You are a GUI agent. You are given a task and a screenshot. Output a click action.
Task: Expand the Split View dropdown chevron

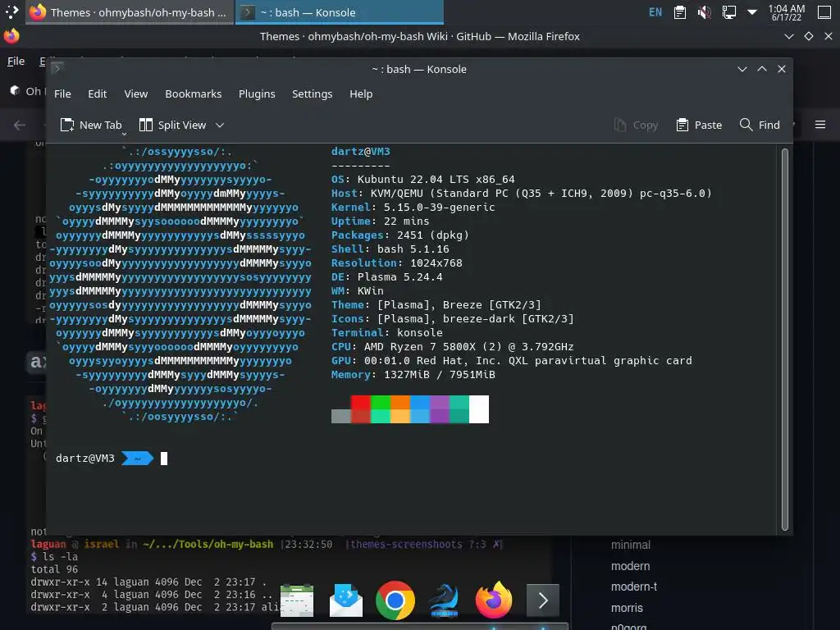coord(220,125)
